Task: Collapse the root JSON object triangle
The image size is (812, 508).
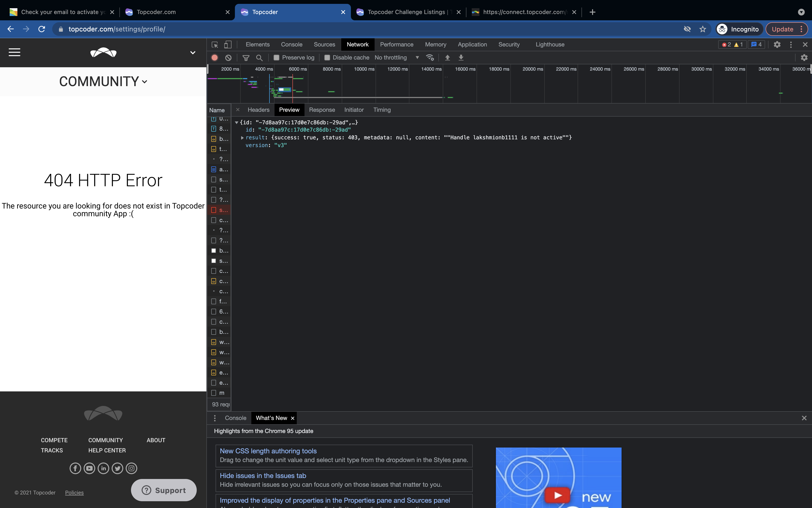Action: click(237, 123)
